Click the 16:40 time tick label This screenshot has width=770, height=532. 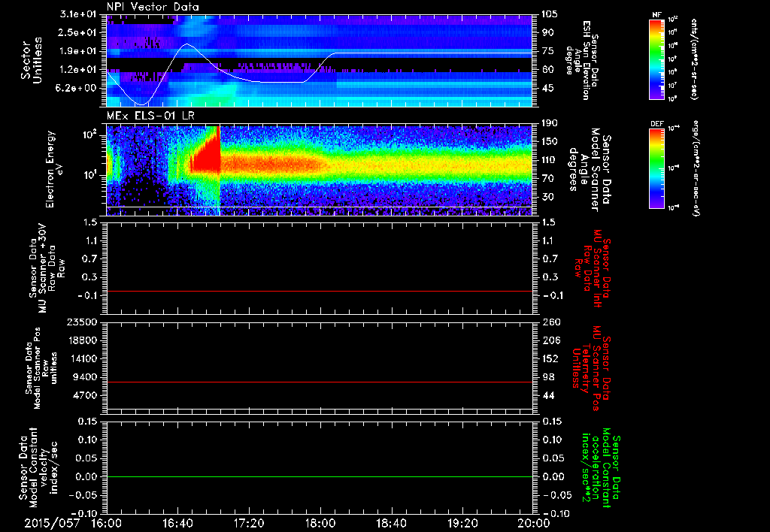177,523
